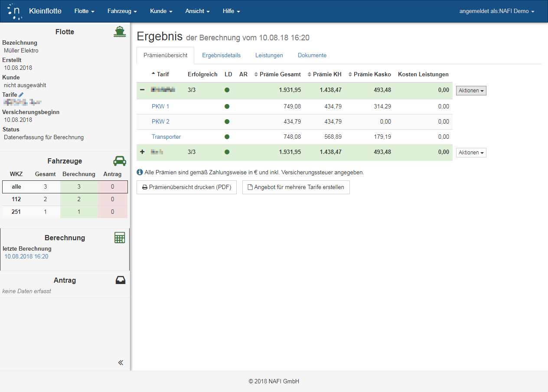Click Angebot für mehrere Tarife erstellen button
Image resolution: width=548 pixels, height=392 pixels.
coord(296,187)
